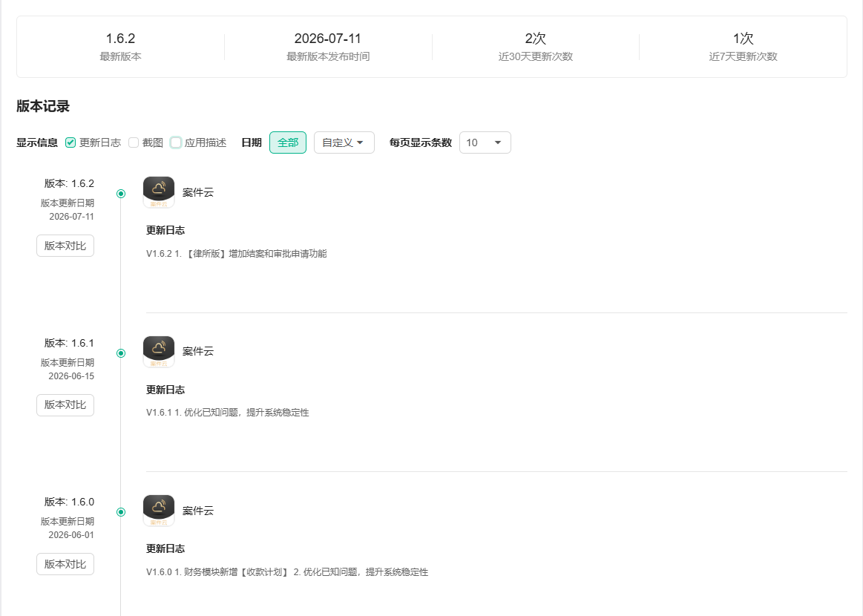Uncheck the 更新日志 checkbox
The width and height of the screenshot is (863, 616).
70,142
